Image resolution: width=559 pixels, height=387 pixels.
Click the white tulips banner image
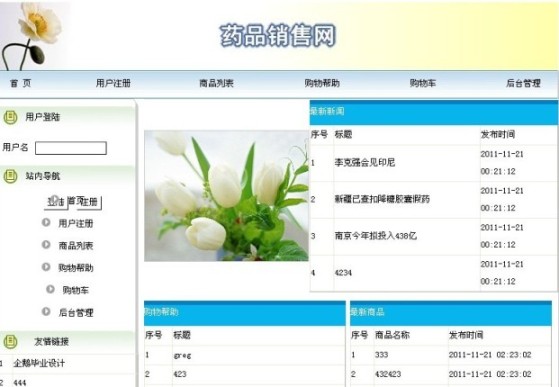(x=226, y=196)
